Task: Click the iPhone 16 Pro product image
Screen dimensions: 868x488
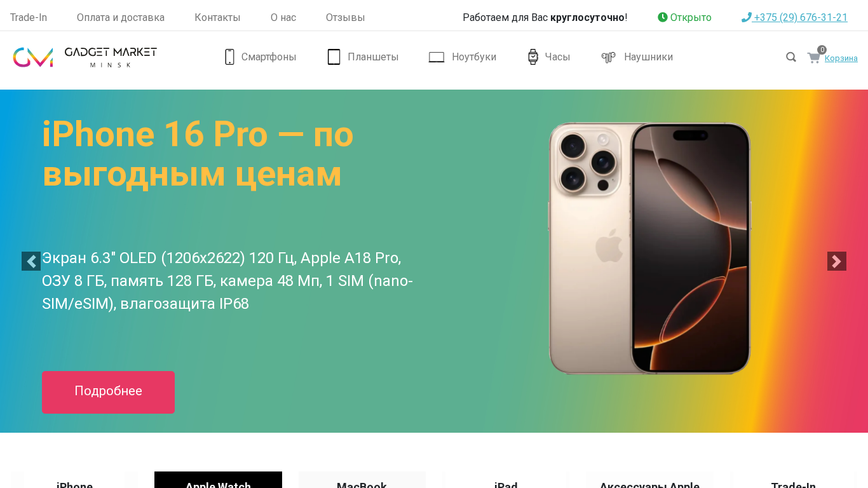Action: (x=649, y=248)
